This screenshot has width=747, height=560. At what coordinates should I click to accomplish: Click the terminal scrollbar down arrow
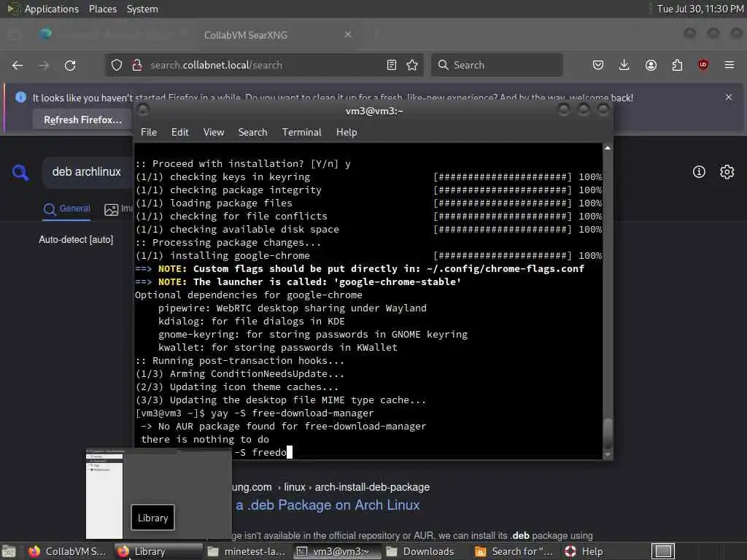[608, 455]
